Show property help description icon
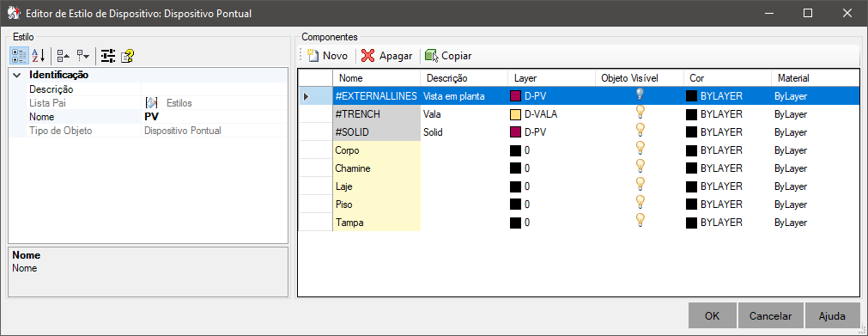This screenshot has width=868, height=336. tap(127, 56)
